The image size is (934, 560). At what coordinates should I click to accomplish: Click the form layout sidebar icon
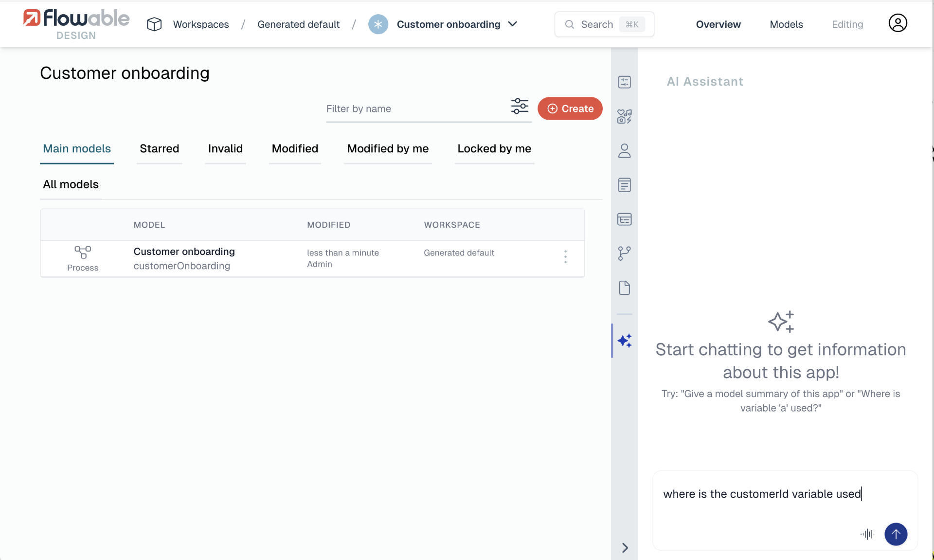click(x=625, y=219)
